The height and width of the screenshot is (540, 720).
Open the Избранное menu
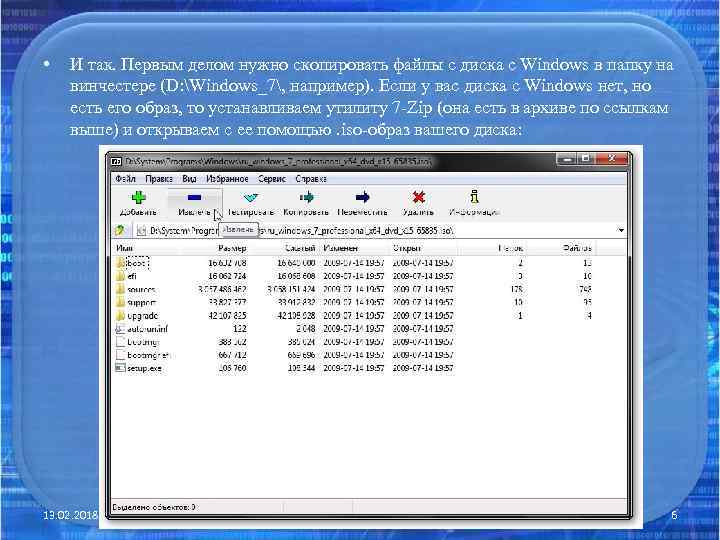[227, 179]
